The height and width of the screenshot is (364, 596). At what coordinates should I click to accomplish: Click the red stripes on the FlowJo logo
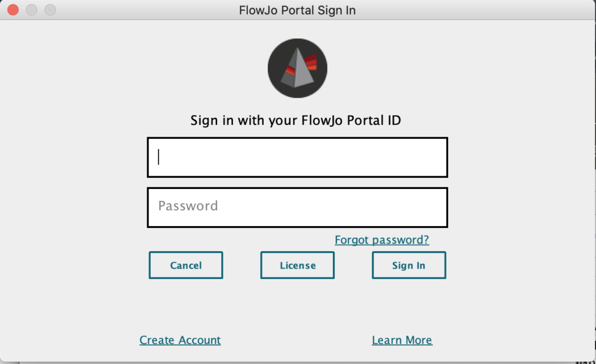click(x=311, y=63)
